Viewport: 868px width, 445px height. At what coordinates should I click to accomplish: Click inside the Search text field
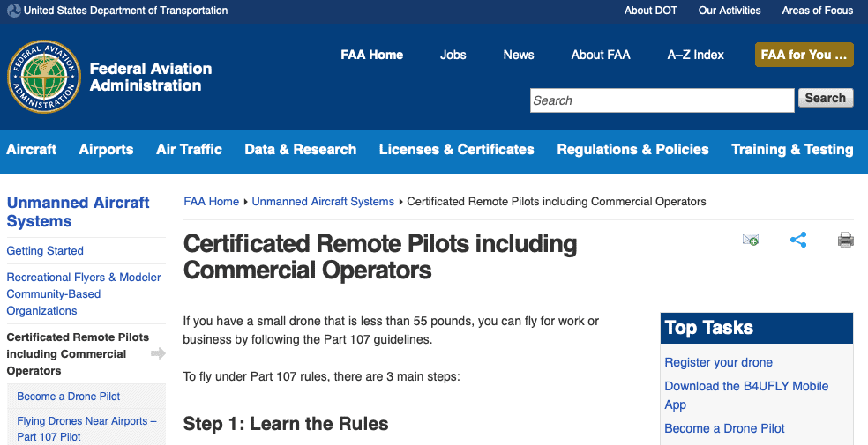click(662, 100)
